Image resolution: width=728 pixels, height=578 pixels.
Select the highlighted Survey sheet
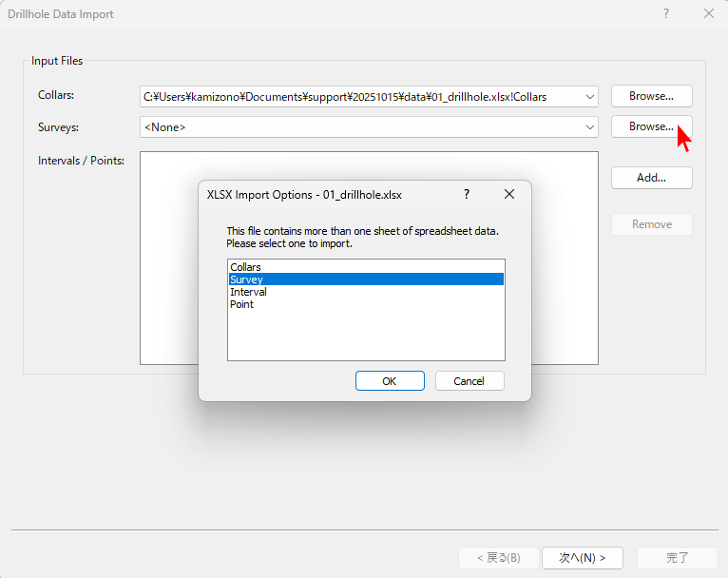pyautogui.click(x=247, y=279)
